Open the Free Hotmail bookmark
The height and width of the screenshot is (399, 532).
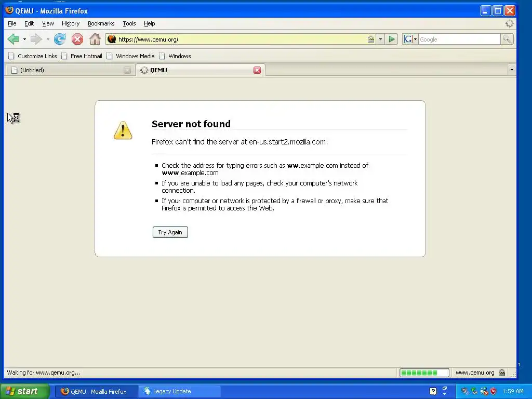[x=82, y=56]
